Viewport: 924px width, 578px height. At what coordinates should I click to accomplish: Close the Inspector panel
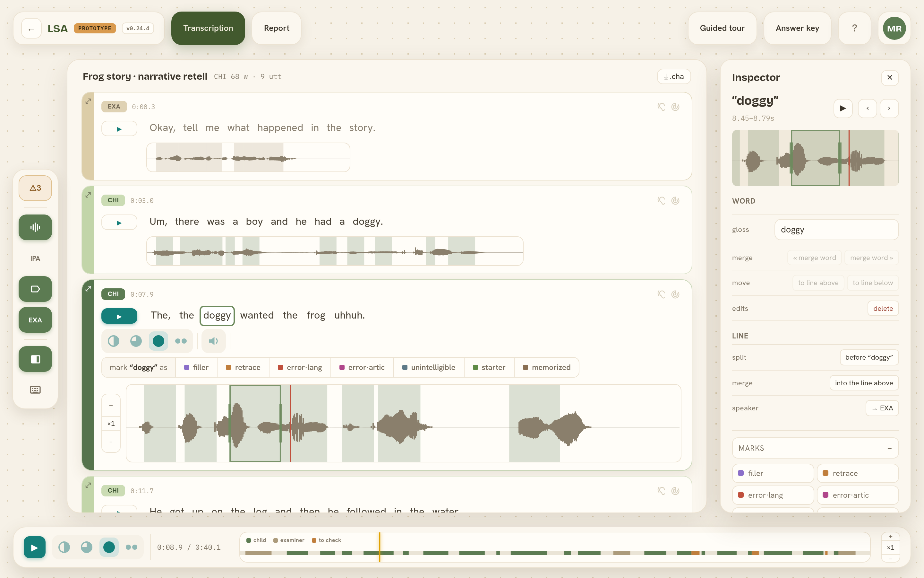890,78
